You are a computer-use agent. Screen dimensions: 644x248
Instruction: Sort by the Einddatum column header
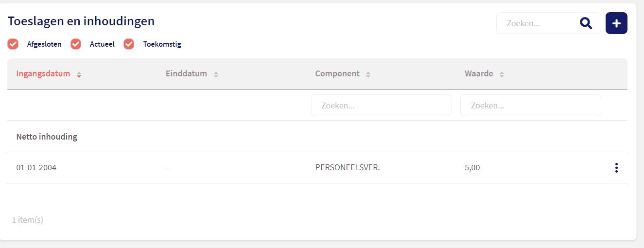tap(186, 74)
